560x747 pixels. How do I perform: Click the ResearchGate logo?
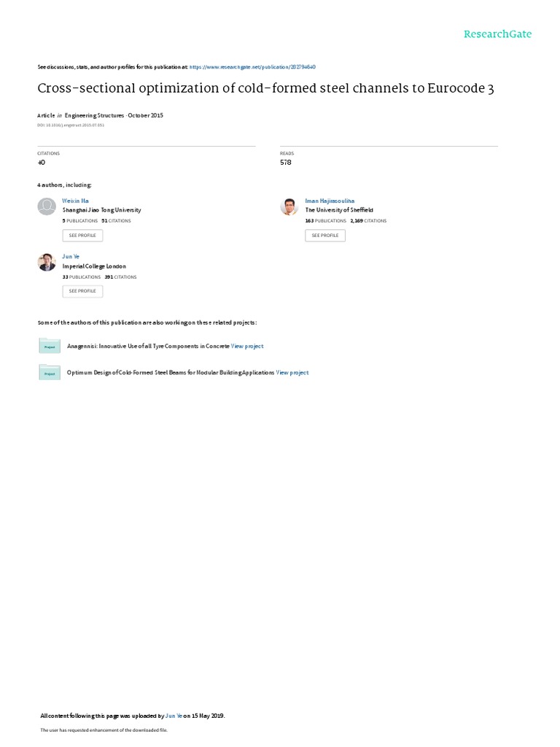pos(497,34)
